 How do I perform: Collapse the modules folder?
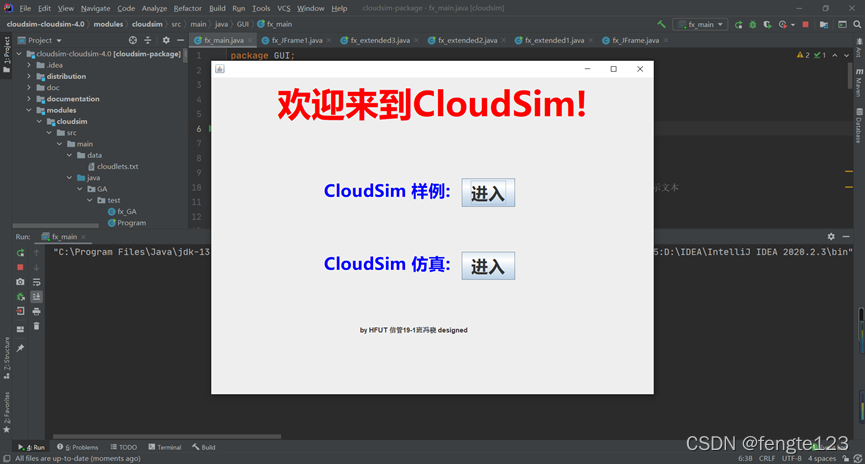(x=29, y=110)
